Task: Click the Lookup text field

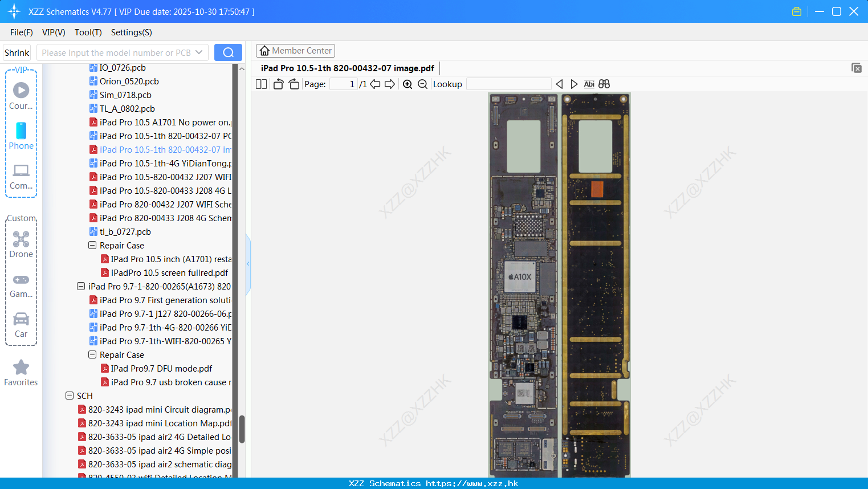Action: 509,84
